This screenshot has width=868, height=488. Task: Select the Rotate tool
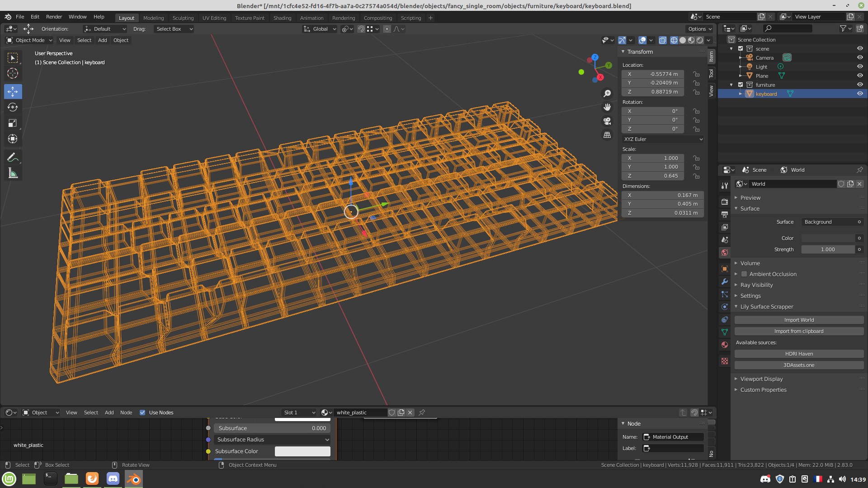point(13,107)
